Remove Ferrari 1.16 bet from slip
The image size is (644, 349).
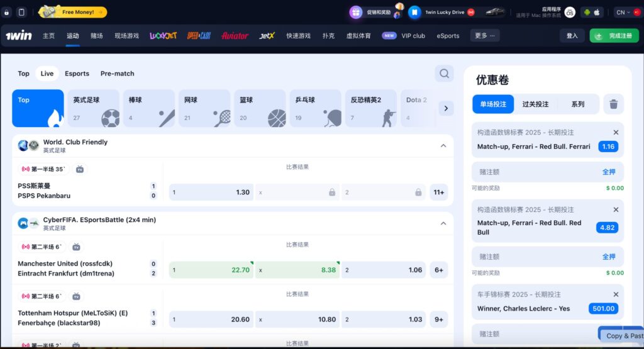tap(616, 132)
